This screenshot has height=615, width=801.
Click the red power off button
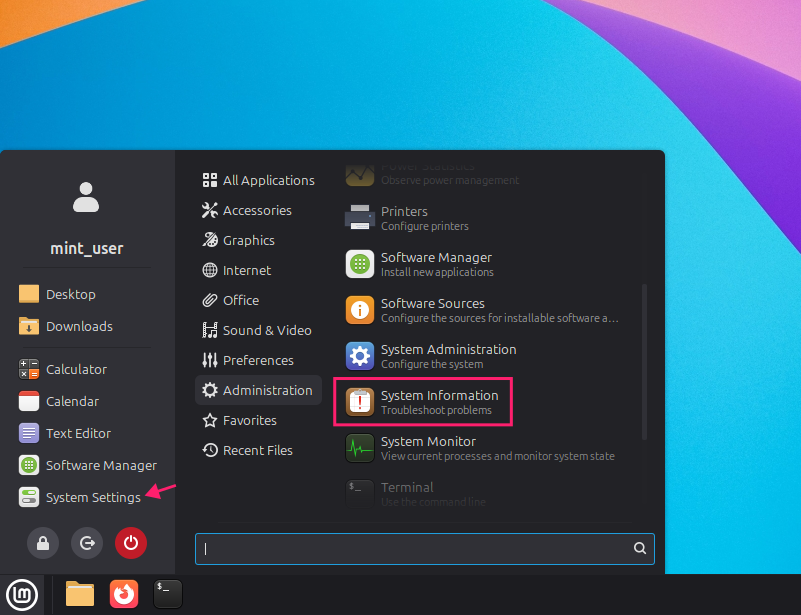(131, 542)
